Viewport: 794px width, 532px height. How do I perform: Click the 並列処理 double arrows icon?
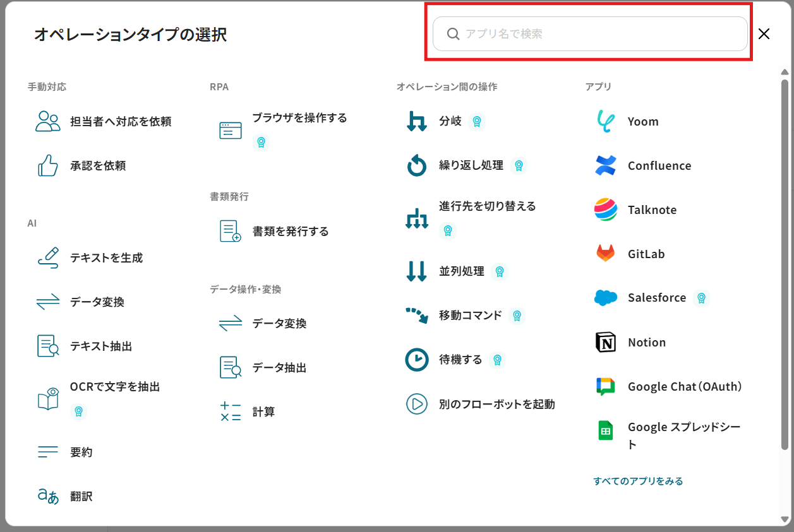click(x=417, y=271)
